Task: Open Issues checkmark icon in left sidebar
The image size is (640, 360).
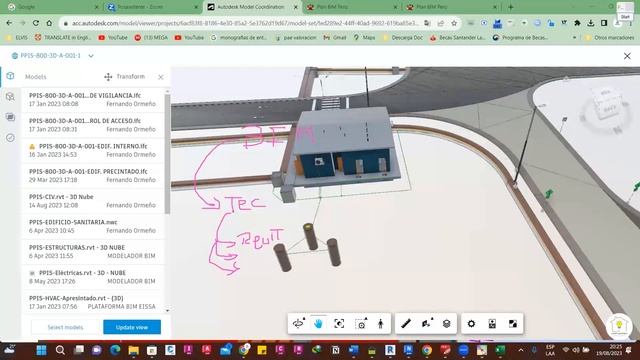Action: pyautogui.click(x=10, y=138)
